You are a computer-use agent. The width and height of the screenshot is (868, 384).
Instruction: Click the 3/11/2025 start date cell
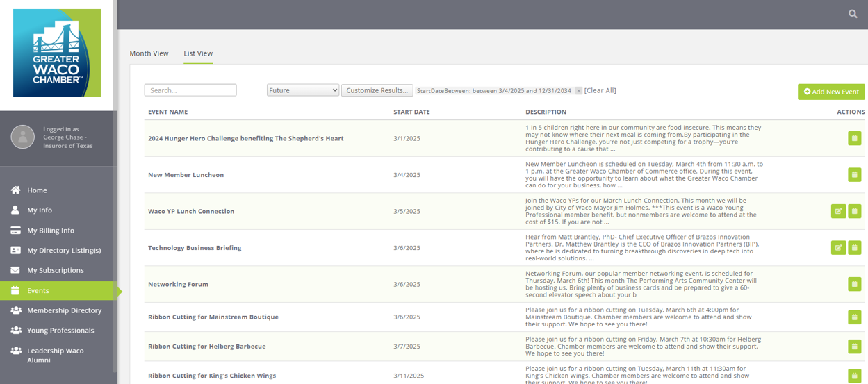[x=409, y=376]
